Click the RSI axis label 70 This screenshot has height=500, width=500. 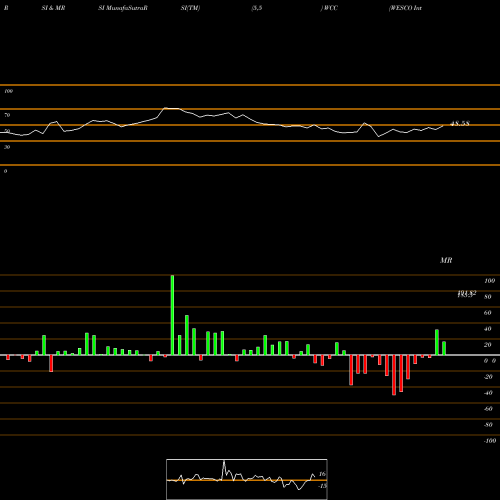coord(7,115)
